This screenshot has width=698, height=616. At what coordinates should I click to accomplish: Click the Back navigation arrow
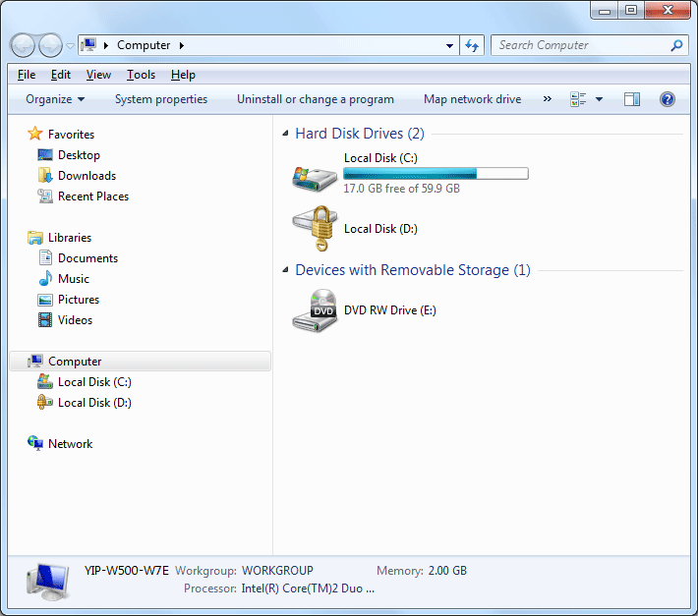click(x=23, y=45)
